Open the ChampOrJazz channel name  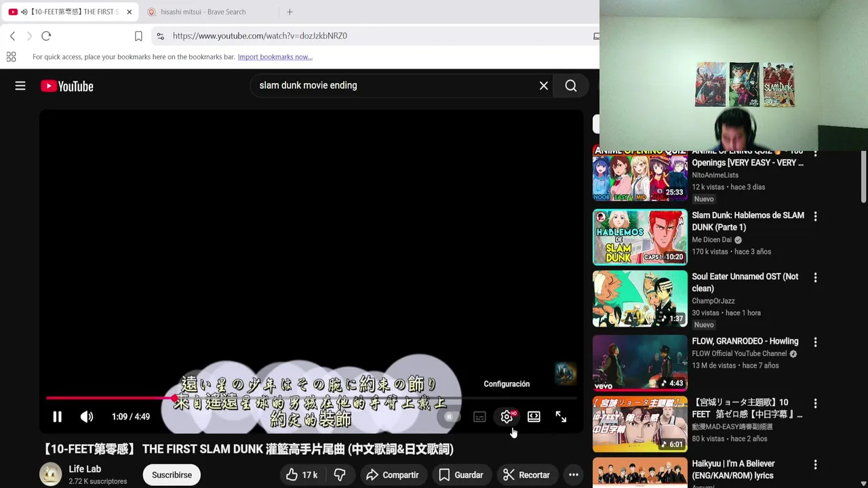(x=713, y=301)
